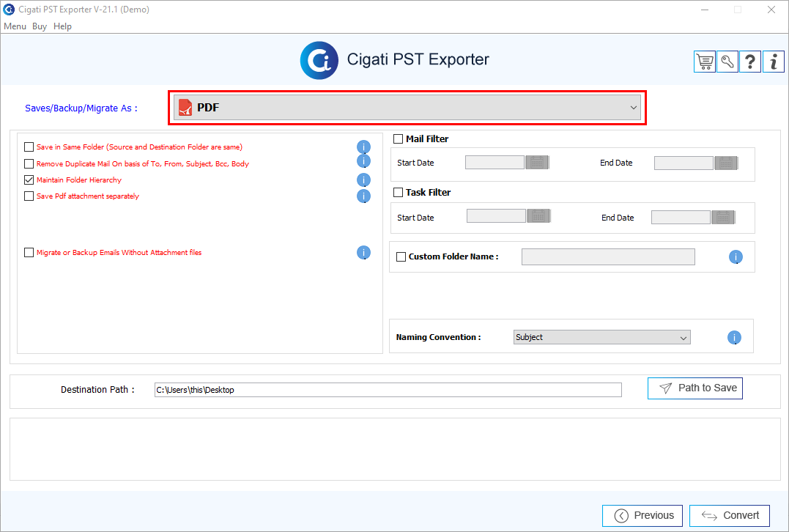The image size is (789, 532).
Task: Click the Cigati logo in header
Action: click(319, 60)
